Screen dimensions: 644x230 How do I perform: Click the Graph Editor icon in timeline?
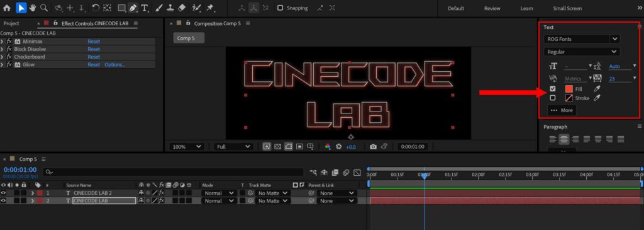coord(357,173)
